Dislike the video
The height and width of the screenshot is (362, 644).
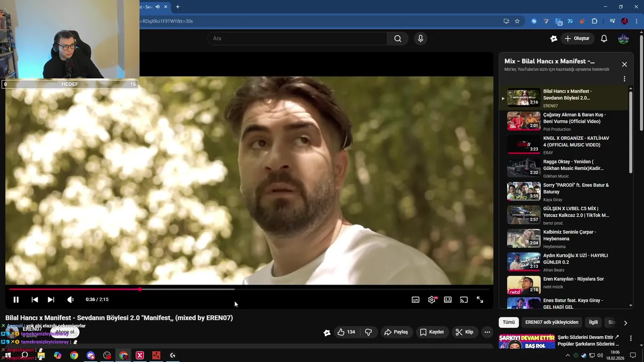(368, 332)
